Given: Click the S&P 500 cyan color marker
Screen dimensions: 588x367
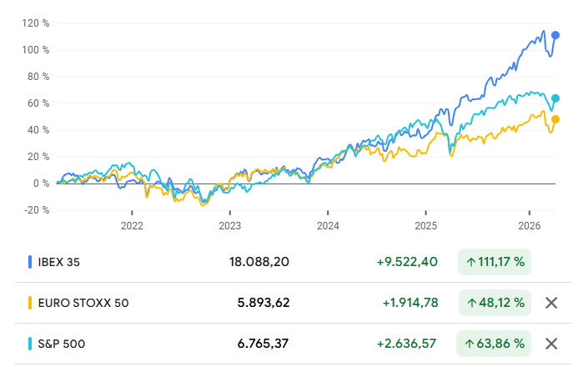Looking at the screenshot, I should [30, 344].
